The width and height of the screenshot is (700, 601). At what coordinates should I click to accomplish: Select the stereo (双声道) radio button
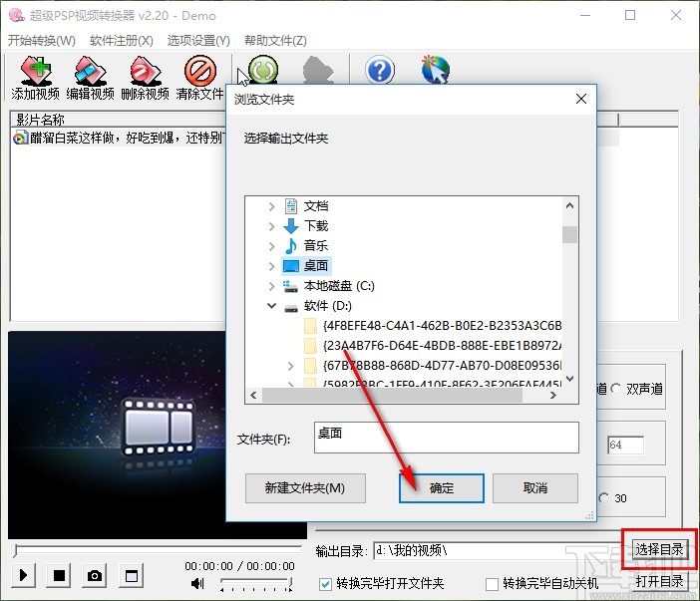[x=616, y=389]
